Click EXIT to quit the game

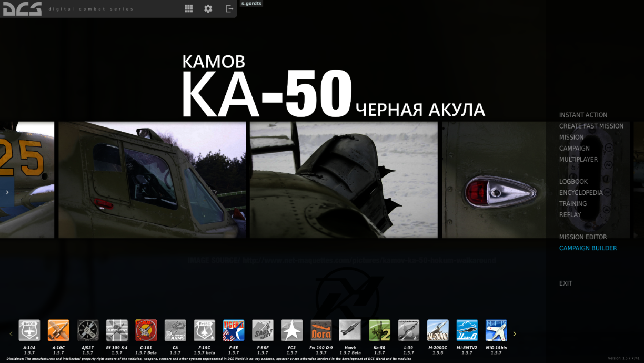click(x=566, y=283)
